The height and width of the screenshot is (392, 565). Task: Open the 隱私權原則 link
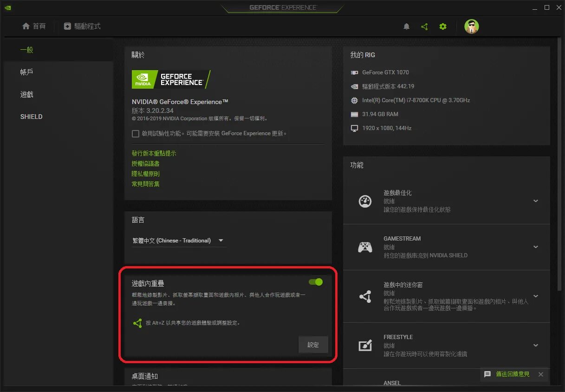coord(146,174)
